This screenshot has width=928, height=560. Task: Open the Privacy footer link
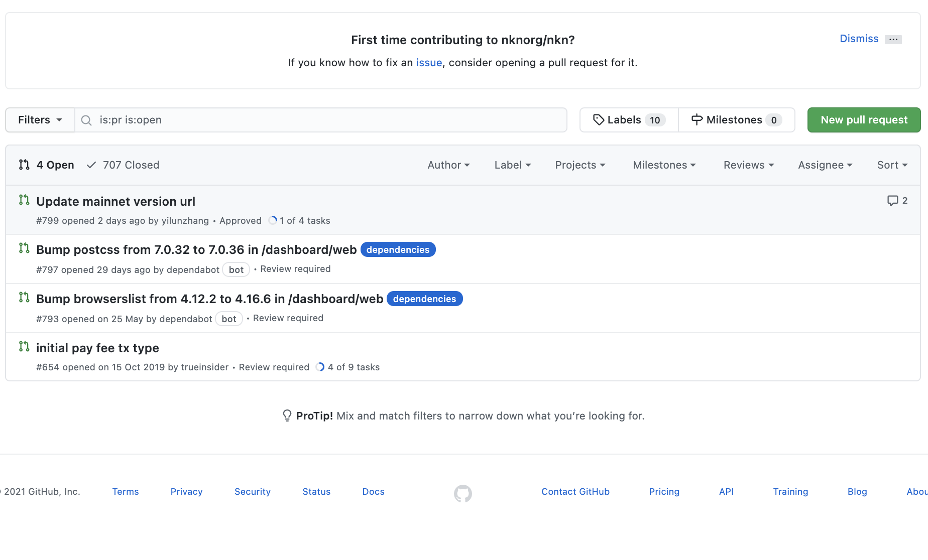pyautogui.click(x=186, y=492)
